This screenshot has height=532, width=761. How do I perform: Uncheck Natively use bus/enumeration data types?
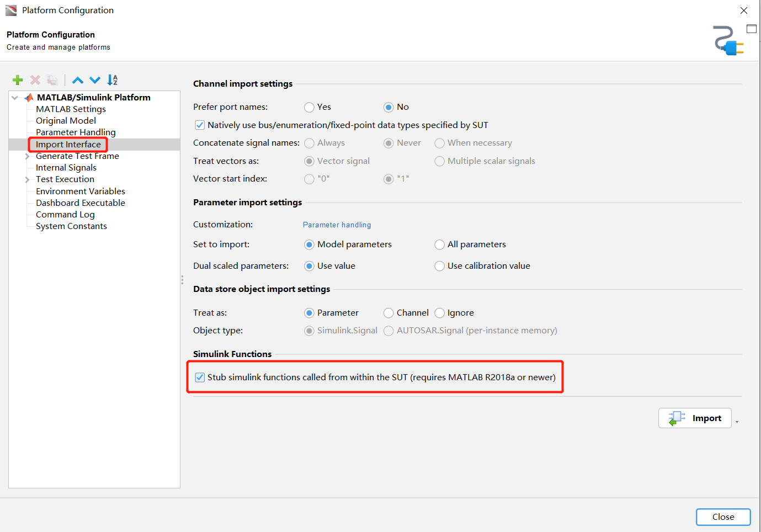tap(200, 125)
